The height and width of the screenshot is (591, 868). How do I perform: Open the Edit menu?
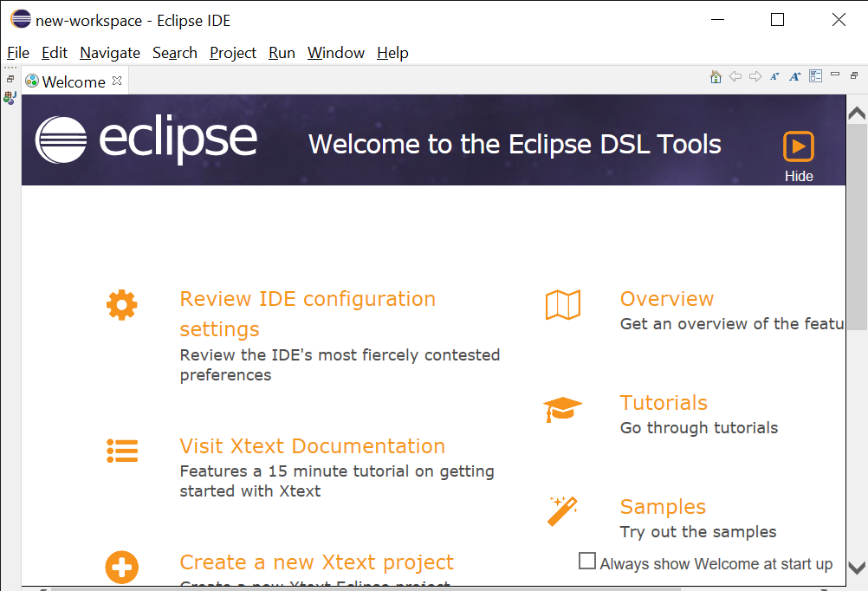pos(55,53)
